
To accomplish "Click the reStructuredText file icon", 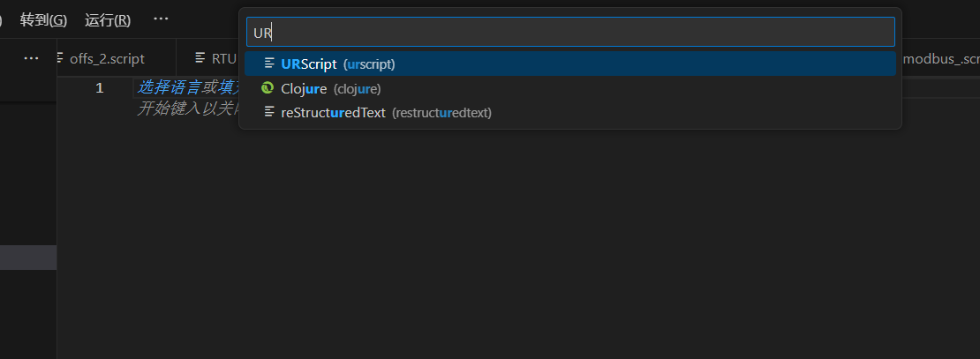I will coord(269,112).
